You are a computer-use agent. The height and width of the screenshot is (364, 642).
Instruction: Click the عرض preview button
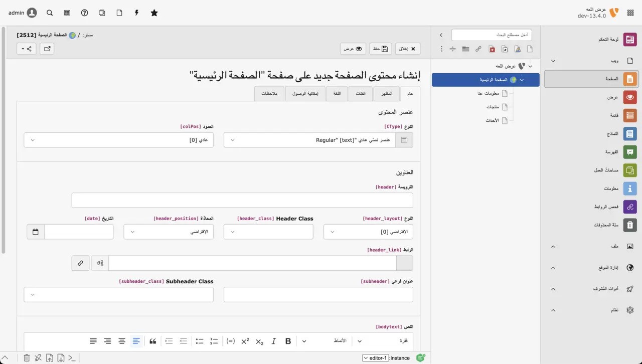[x=353, y=49]
